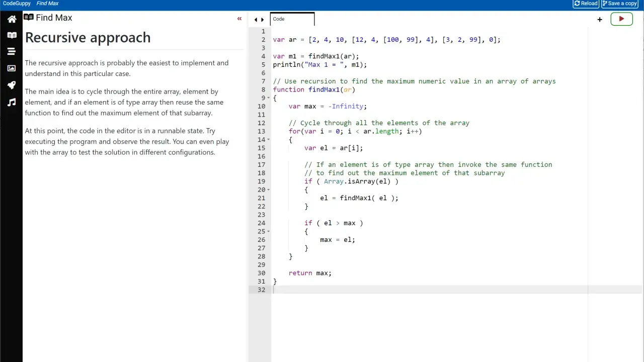Collapse the code fold at line 25
The width and height of the screenshot is (644, 362).
pyautogui.click(x=269, y=231)
